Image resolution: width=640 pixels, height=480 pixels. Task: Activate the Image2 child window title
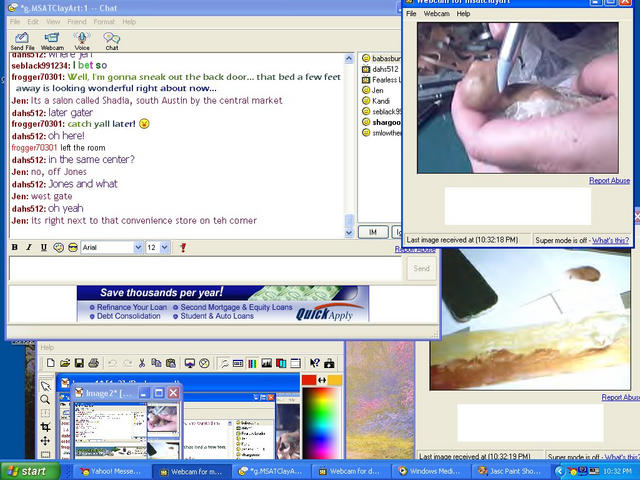(x=108, y=393)
